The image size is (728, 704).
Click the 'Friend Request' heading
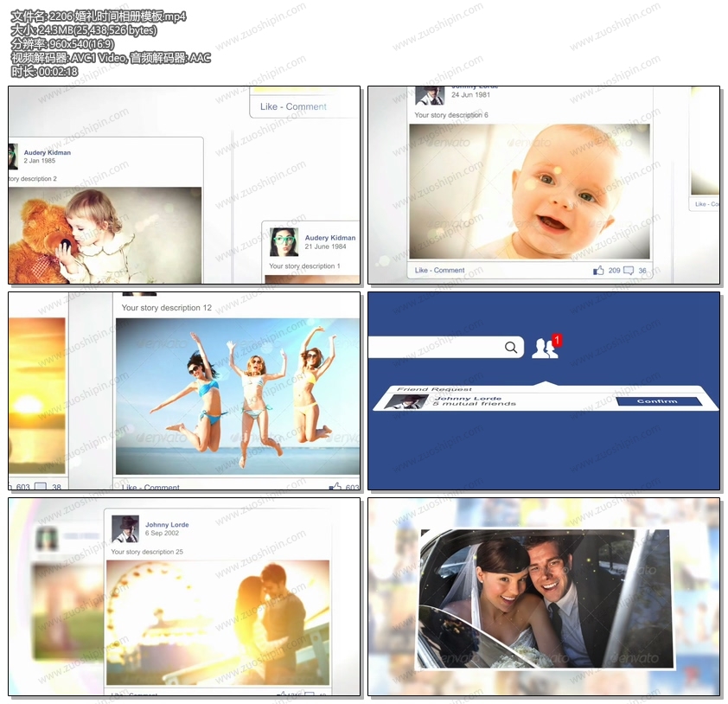434,389
